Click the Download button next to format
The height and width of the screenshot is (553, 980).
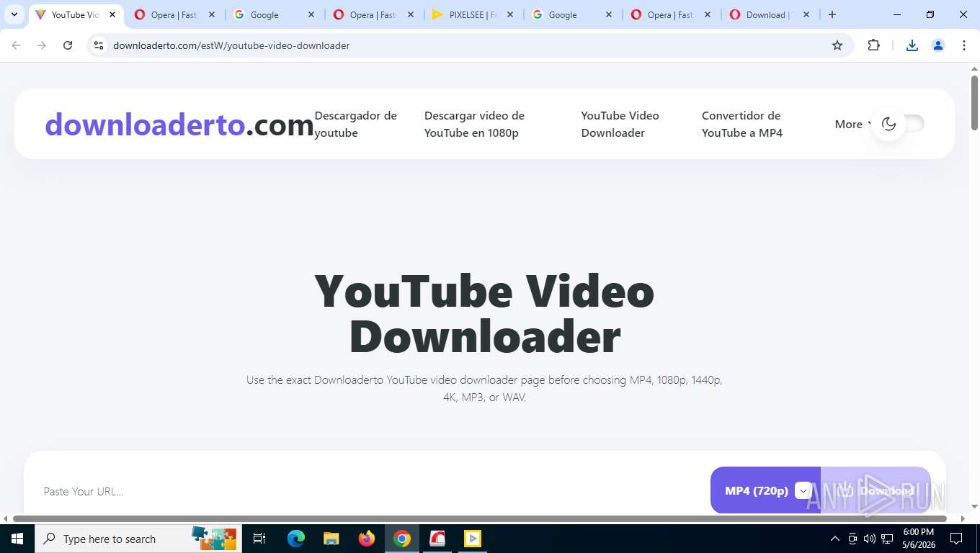(876, 491)
